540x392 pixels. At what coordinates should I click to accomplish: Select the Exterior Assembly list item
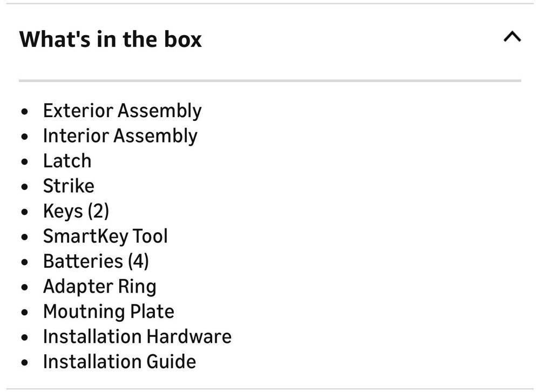click(x=122, y=111)
